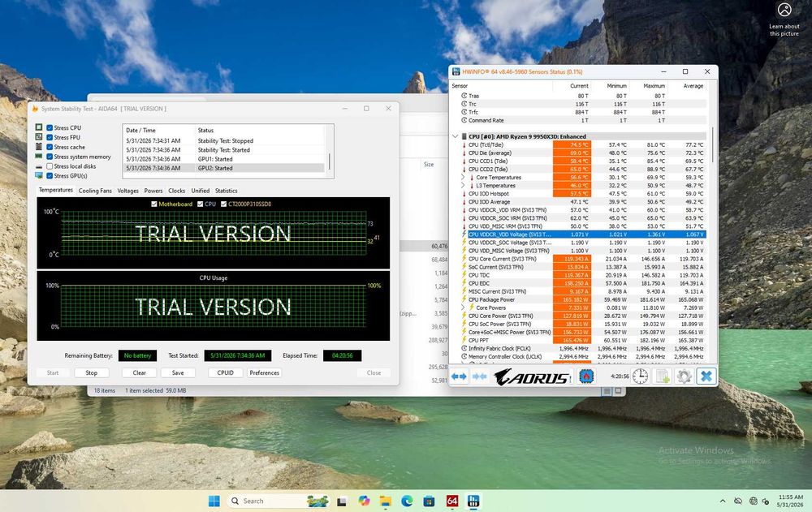Viewport: 812px width, 512px height.
Task: Click the clock icon in HWiNFO toolbar
Action: click(x=640, y=376)
